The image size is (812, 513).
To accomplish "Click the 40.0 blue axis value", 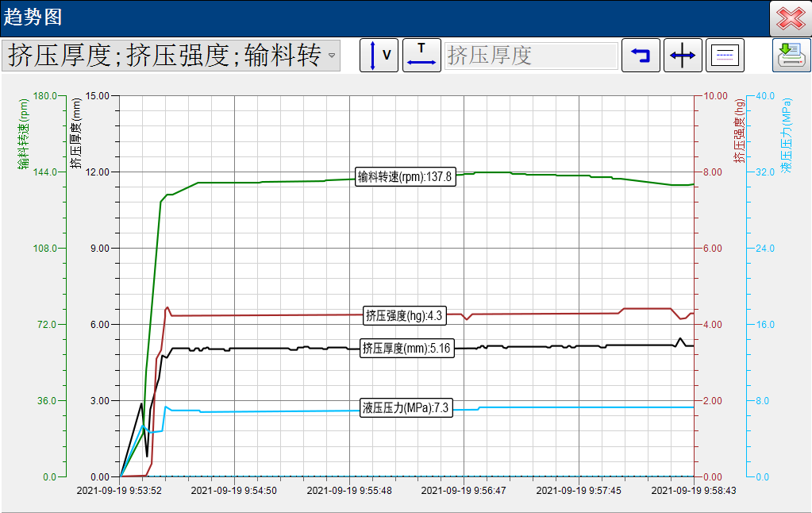I will [x=765, y=96].
